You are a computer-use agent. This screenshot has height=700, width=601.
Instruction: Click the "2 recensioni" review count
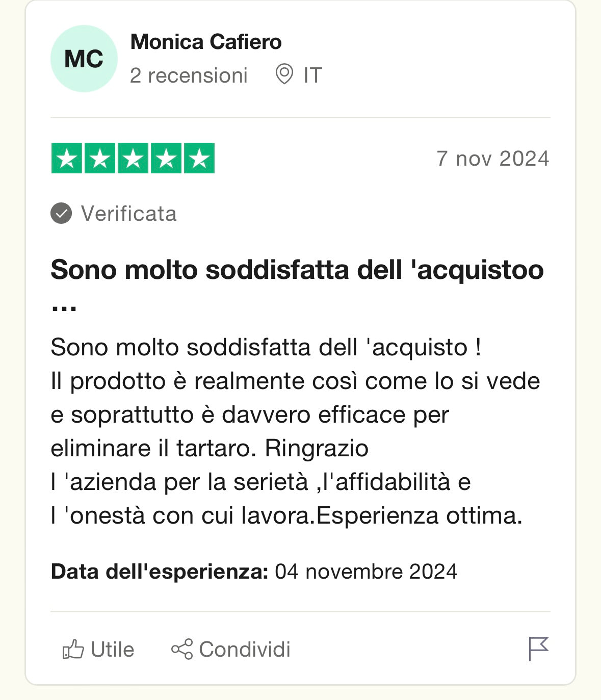click(x=189, y=75)
